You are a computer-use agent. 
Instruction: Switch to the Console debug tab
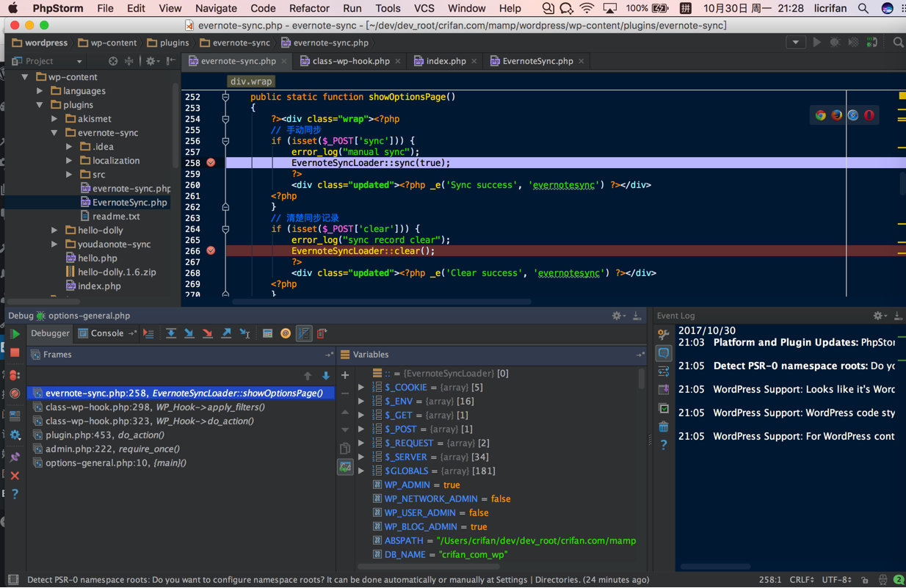[106, 333]
